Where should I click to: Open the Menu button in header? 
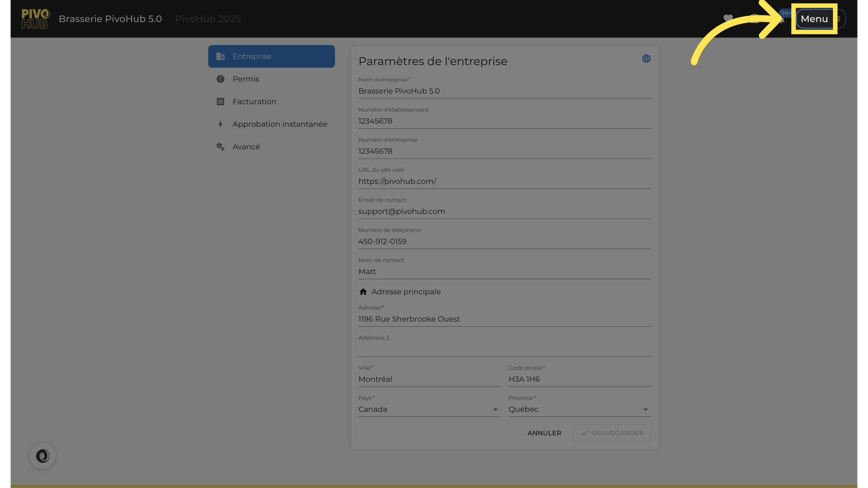814,19
